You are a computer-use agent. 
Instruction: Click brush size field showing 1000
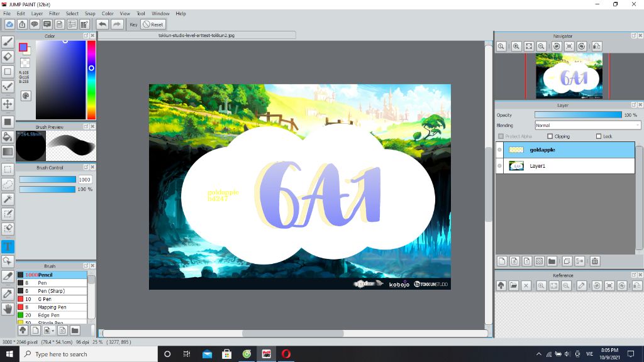(x=85, y=180)
